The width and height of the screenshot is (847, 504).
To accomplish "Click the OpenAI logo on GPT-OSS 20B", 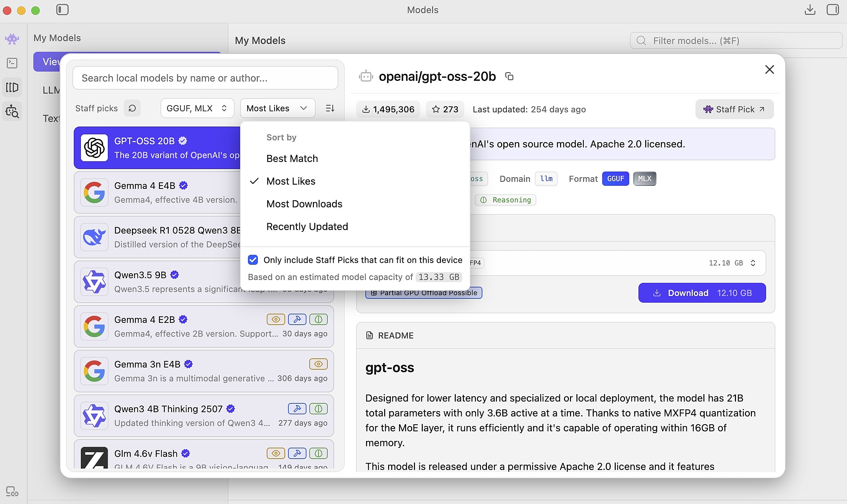I will [x=94, y=148].
